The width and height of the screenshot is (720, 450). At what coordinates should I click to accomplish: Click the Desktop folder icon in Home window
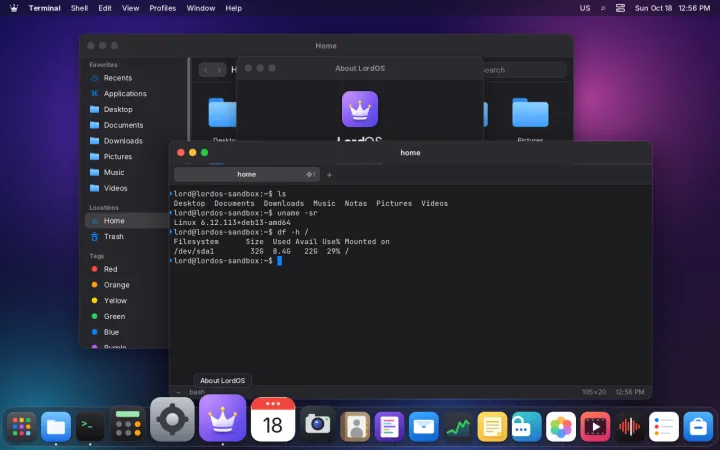[222, 112]
